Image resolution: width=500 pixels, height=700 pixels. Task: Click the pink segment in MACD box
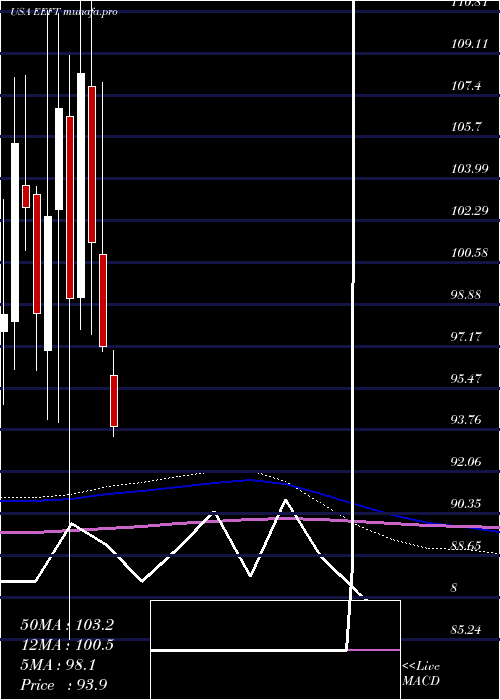(373, 650)
